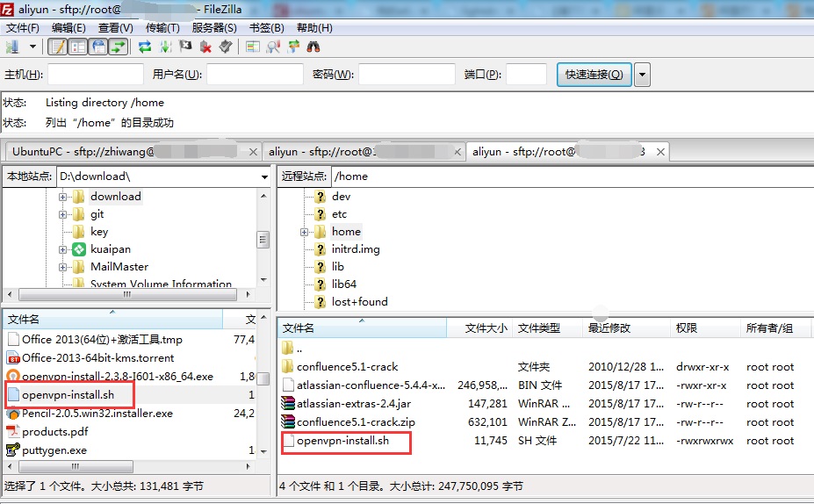The width and height of the screenshot is (814, 504).
Task: Click the 快速连接 button
Action: 594,75
